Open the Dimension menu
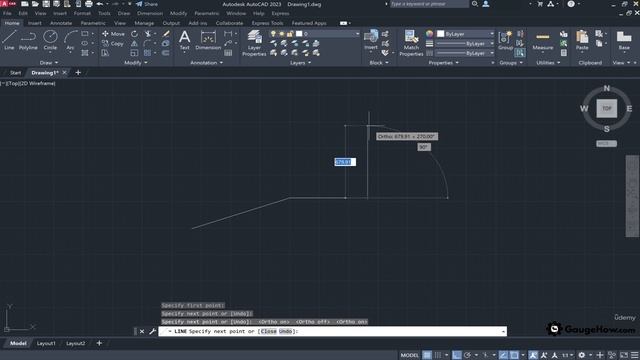Viewport: 640px width, 360px height. (150, 13)
